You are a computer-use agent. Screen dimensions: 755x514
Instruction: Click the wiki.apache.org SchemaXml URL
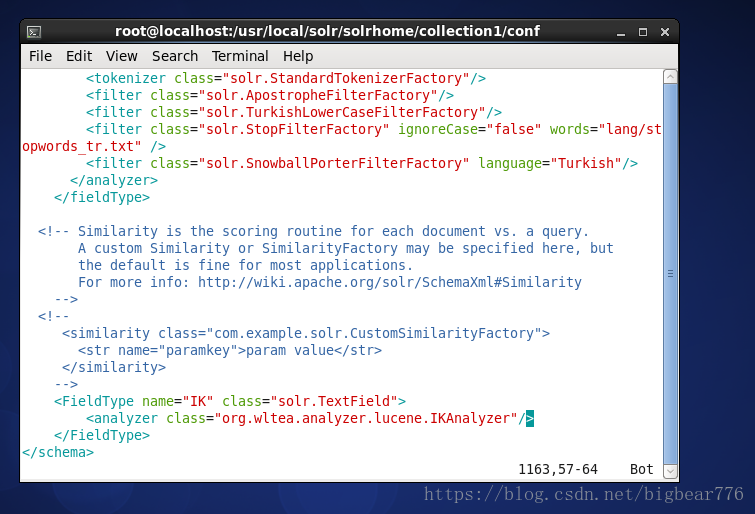coord(390,282)
